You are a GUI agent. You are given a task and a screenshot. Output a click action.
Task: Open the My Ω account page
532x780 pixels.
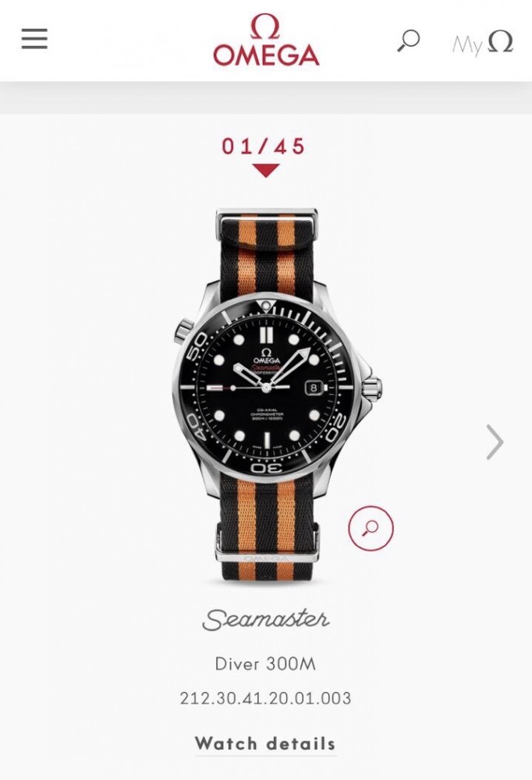[482, 42]
